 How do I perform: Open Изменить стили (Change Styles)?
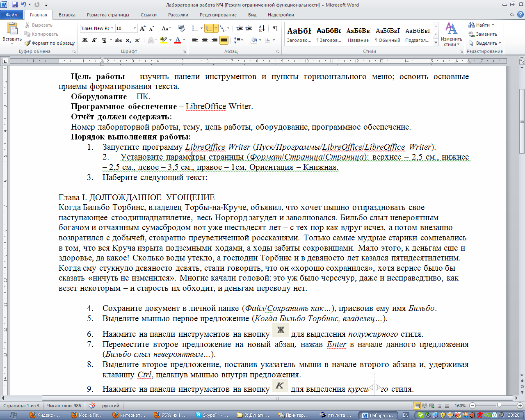click(452, 34)
